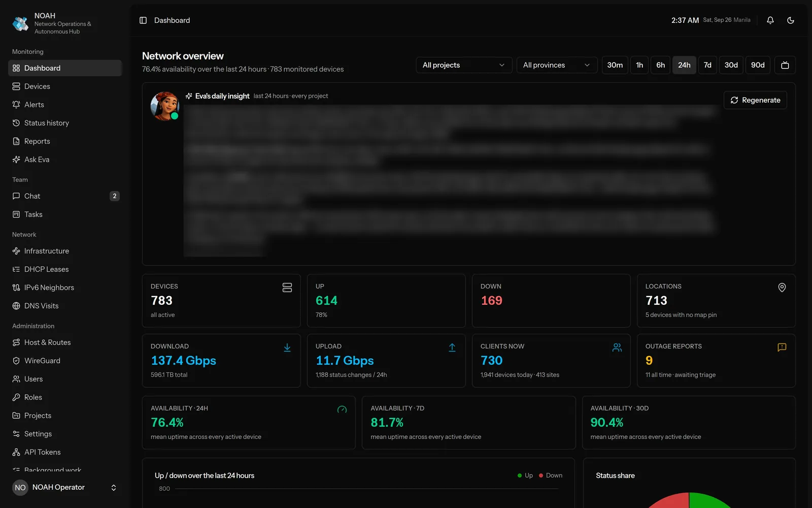Select the 1h time range
The height and width of the screenshot is (508, 812).
tap(639, 65)
